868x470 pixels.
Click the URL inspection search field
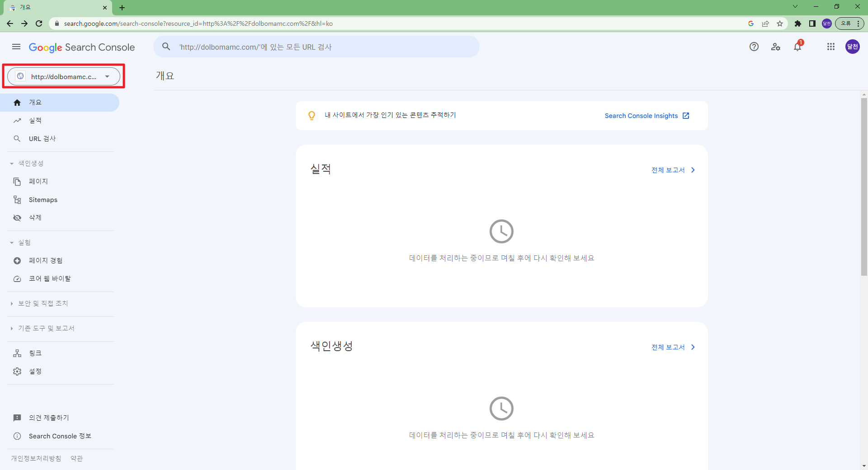pyautogui.click(x=316, y=47)
